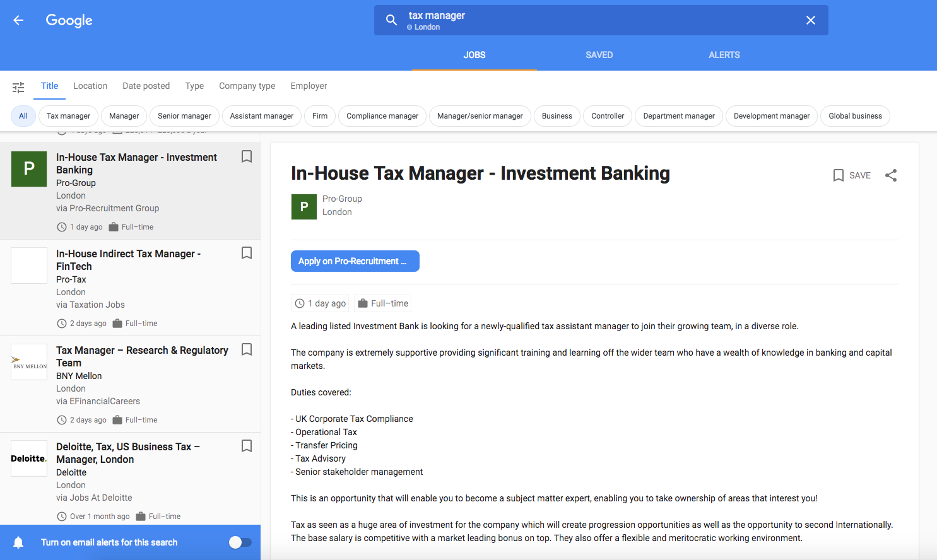The height and width of the screenshot is (560, 937).
Task: Go back using the arrow icon
Action: pos(18,20)
